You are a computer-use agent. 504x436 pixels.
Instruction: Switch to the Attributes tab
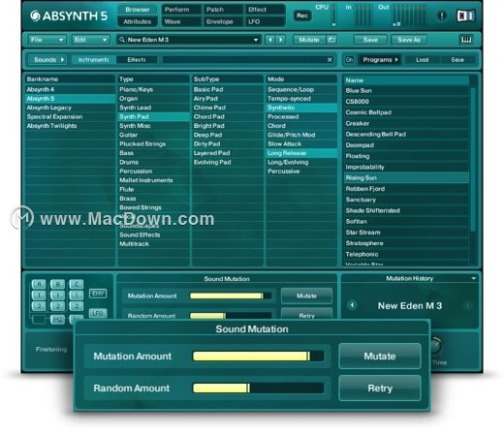138,21
